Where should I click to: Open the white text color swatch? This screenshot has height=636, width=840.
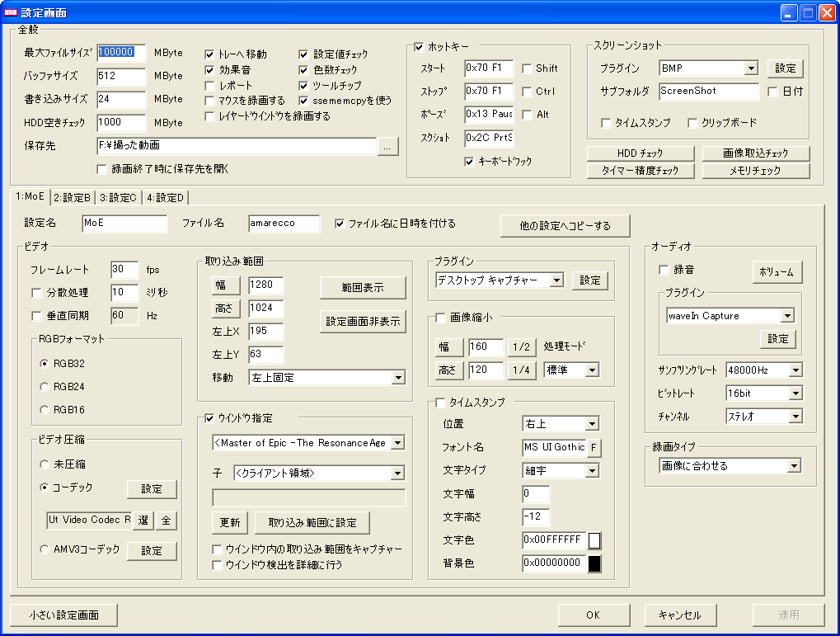tap(594, 540)
